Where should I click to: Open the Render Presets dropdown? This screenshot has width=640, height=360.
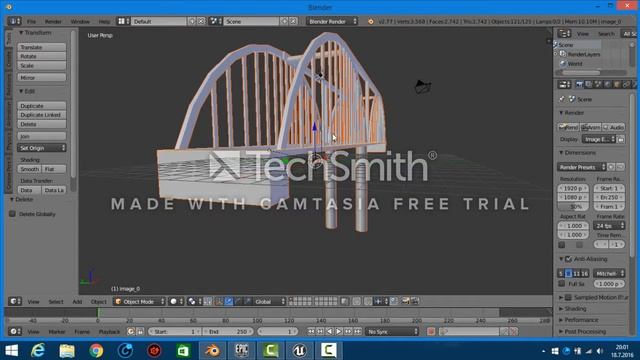tap(581, 167)
